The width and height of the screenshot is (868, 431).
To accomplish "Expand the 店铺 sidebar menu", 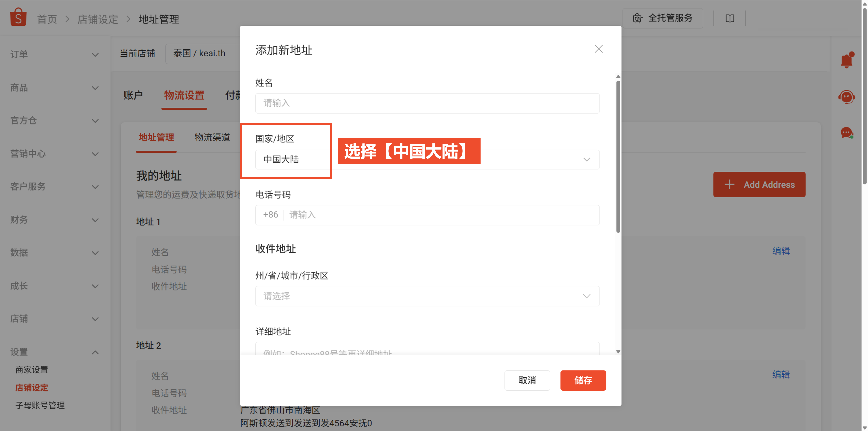I will click(x=55, y=319).
